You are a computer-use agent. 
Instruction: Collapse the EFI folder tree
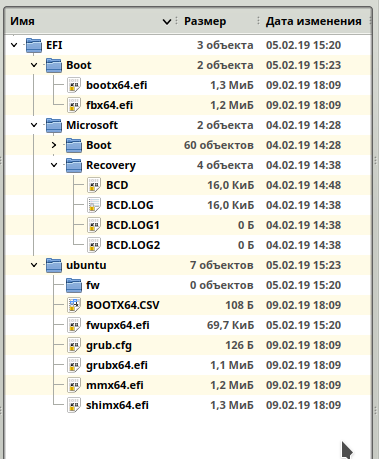tap(14, 45)
